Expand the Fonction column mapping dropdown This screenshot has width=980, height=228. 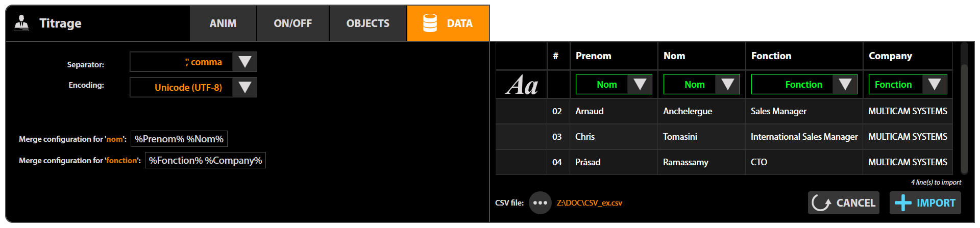point(845,84)
